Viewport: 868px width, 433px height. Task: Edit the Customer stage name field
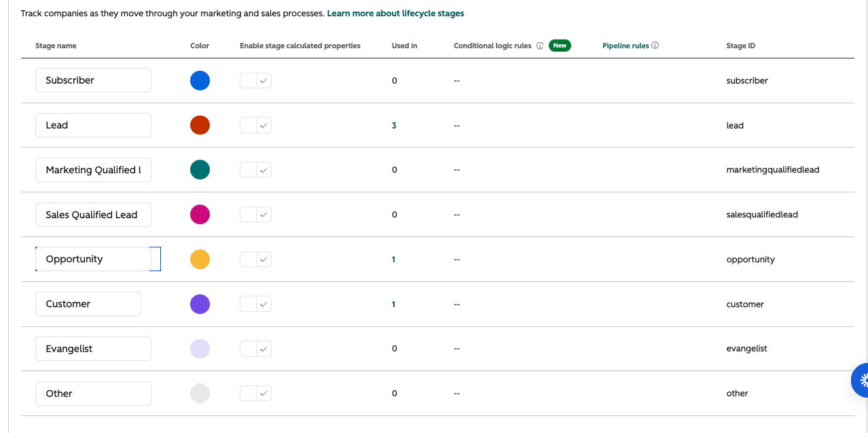pyautogui.click(x=88, y=304)
